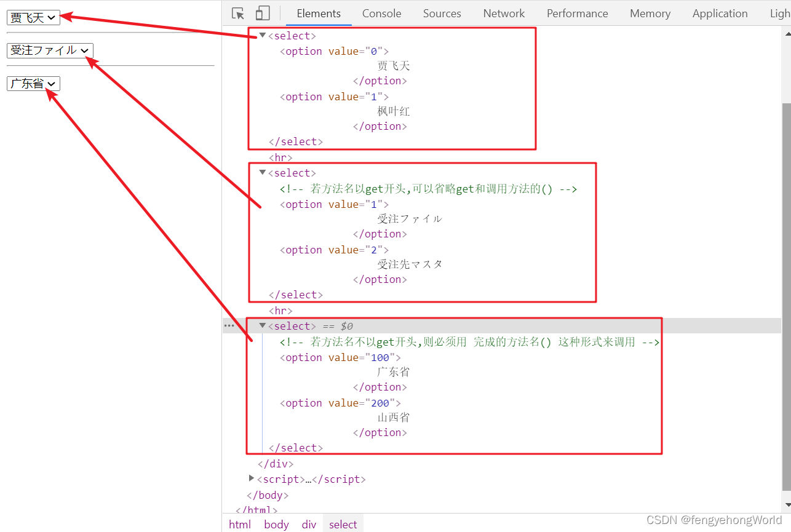Screen dimensions: 791x532
Task: Select the option value="0" line
Action: pyautogui.click(x=335, y=51)
